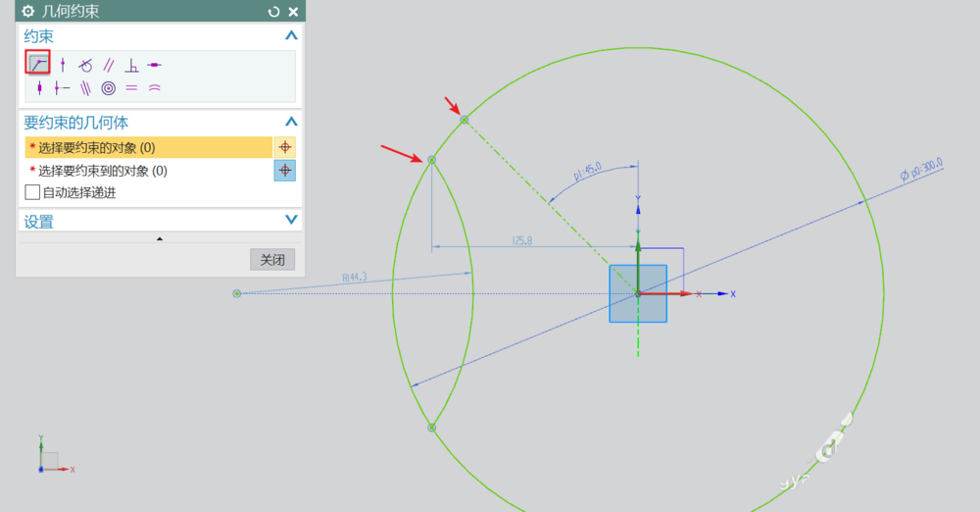Viewport: 980px width, 512px height.
Task: Choose the Collinear constraint icon
Action: [x=85, y=88]
